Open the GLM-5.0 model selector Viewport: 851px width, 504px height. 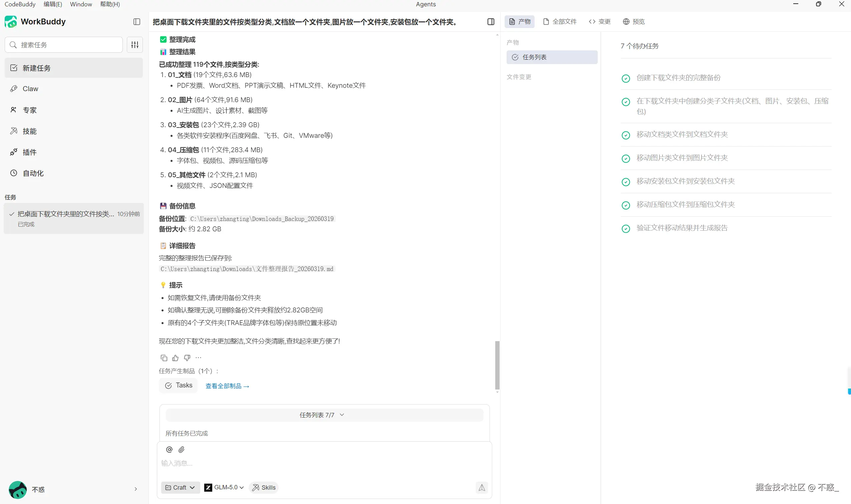[x=224, y=488]
